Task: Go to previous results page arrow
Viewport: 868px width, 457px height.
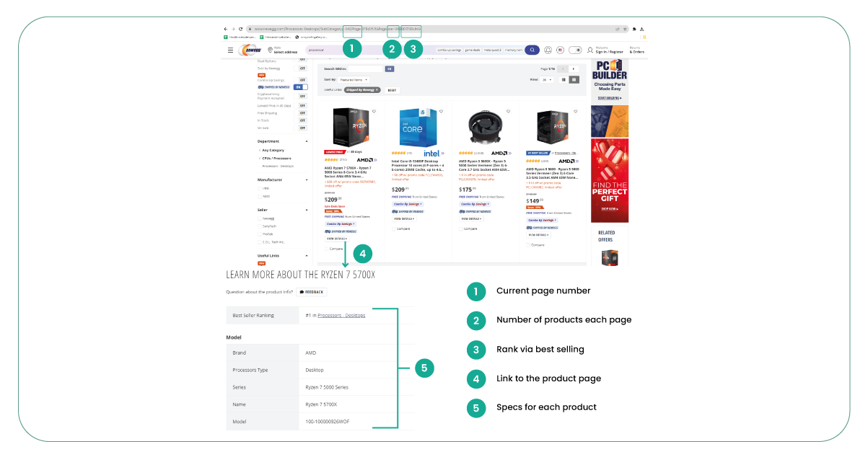Action: [563, 68]
